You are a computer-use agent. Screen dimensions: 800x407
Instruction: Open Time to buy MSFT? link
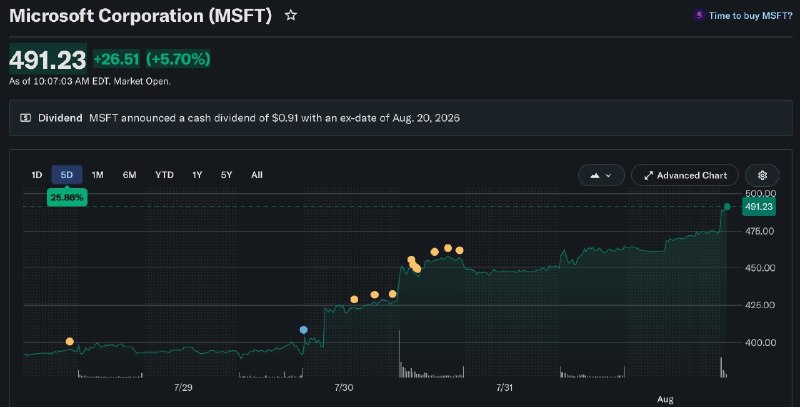pyautogui.click(x=750, y=16)
